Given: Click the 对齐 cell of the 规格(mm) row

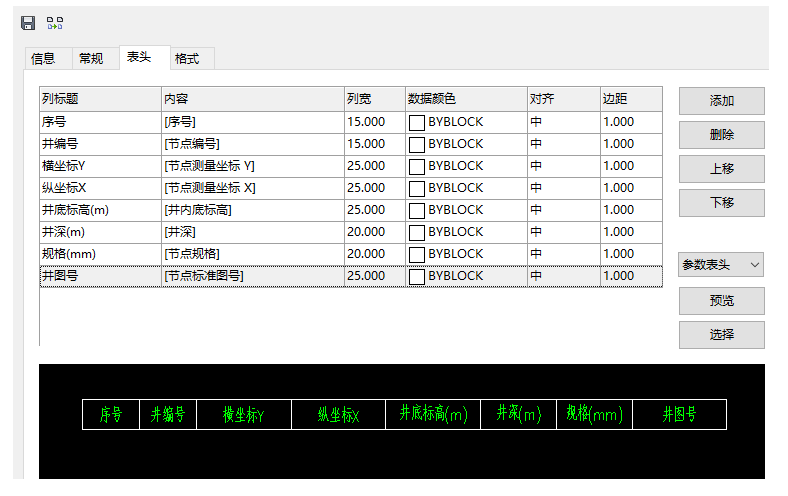Looking at the screenshot, I should (563, 254).
